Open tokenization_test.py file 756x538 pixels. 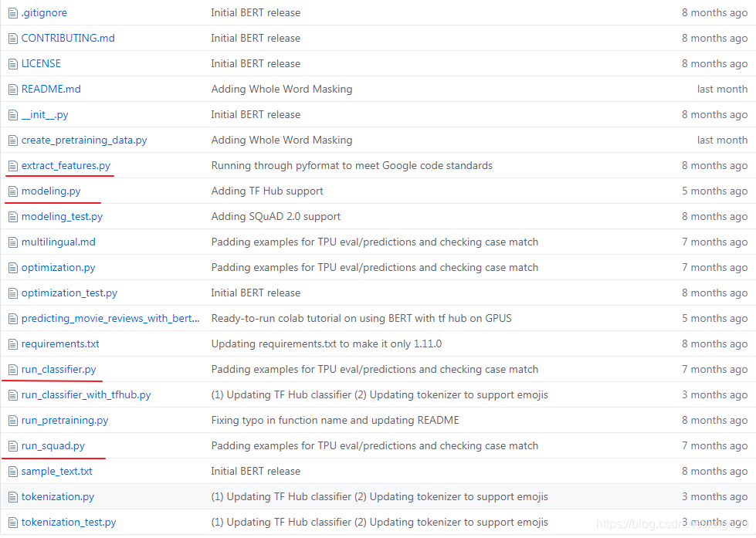[69, 523]
